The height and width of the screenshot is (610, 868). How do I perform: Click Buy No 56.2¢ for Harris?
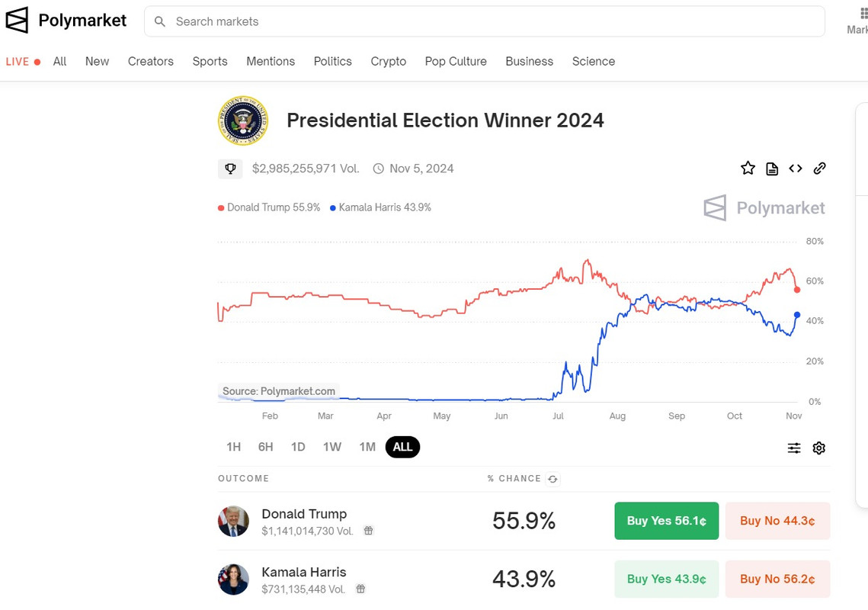(777, 579)
